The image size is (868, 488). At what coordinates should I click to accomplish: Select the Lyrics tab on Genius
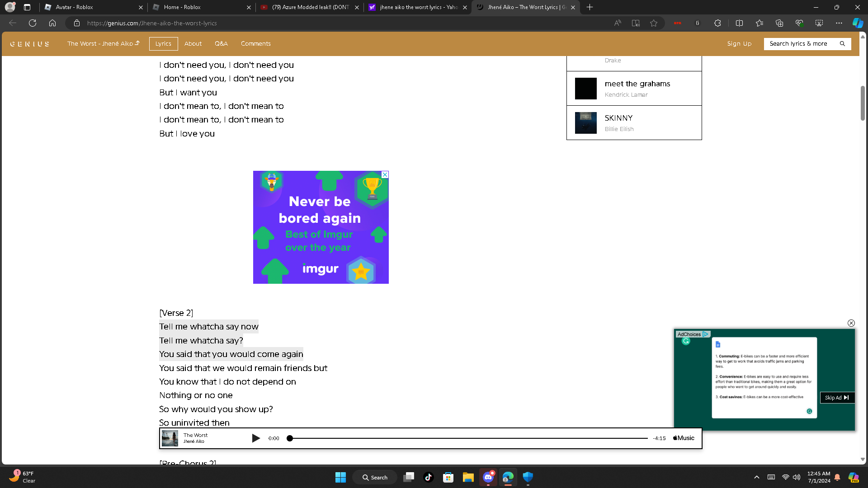(163, 44)
